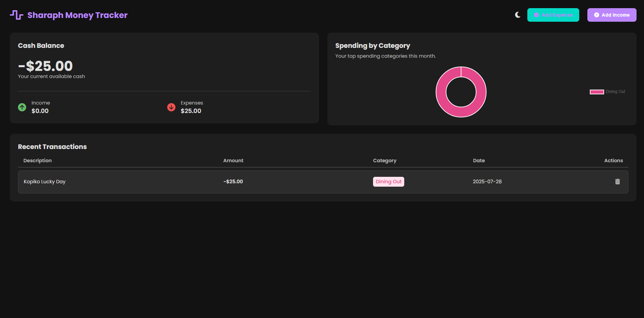Click the Sharaph Money Tracker title
Screen dimensions: 644x318
77,15
